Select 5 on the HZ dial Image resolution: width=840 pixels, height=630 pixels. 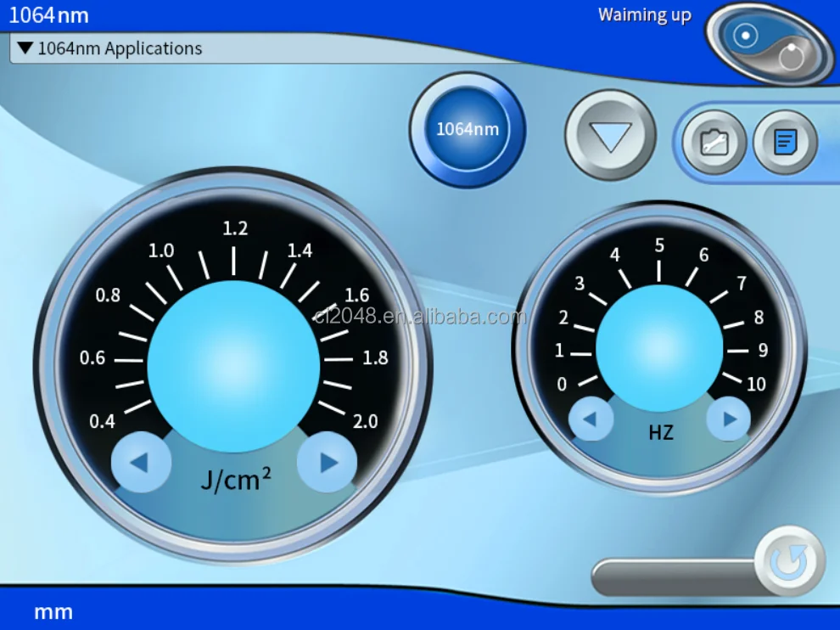(x=659, y=245)
